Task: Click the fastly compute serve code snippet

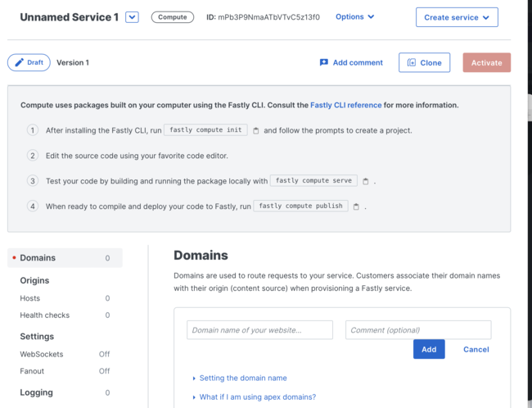Action: click(x=313, y=181)
